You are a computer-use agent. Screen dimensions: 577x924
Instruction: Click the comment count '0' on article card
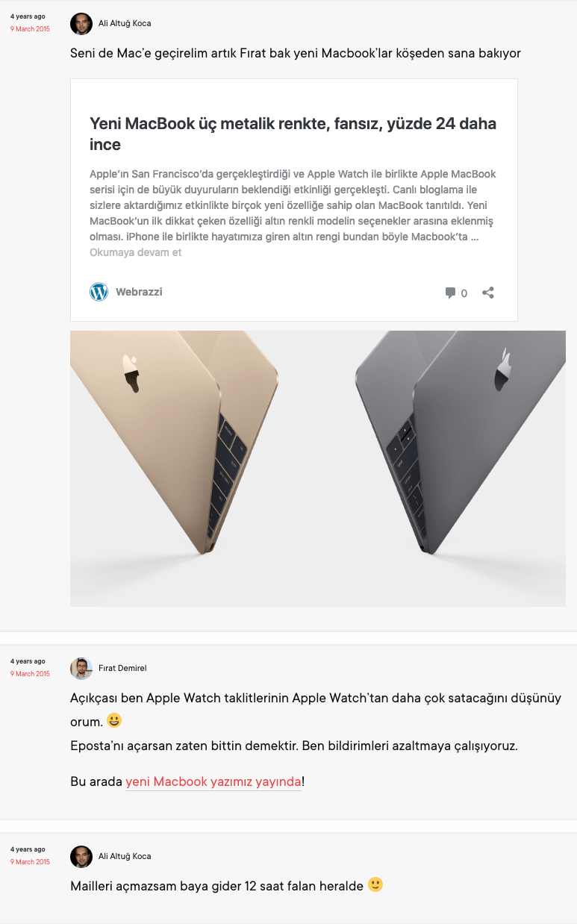pos(464,293)
